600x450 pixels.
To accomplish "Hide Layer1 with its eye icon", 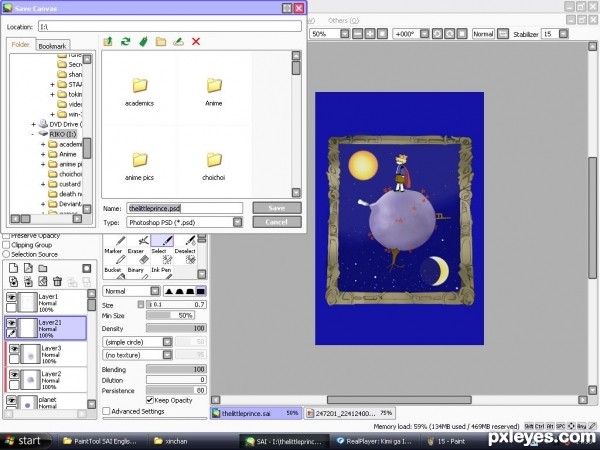I will click(11, 297).
